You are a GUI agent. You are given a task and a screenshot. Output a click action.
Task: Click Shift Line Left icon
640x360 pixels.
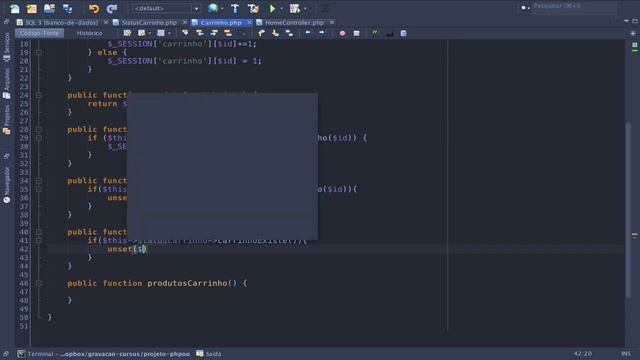point(308,33)
